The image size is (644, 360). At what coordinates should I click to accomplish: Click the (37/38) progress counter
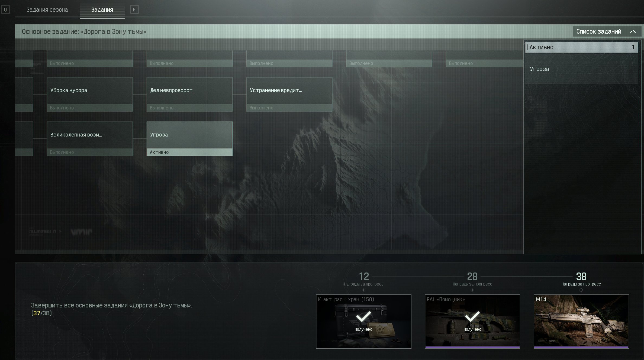41,313
